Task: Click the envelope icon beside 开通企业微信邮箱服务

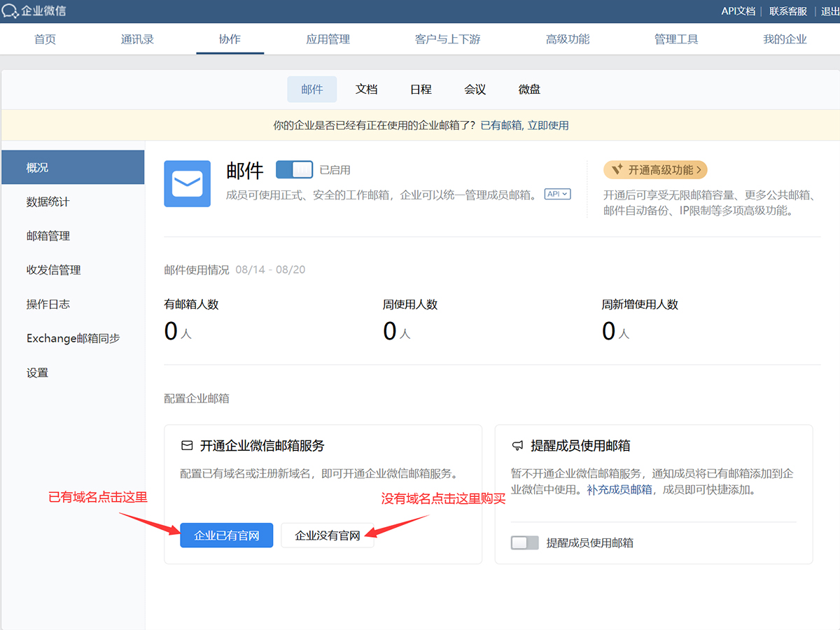Action: tap(186, 445)
